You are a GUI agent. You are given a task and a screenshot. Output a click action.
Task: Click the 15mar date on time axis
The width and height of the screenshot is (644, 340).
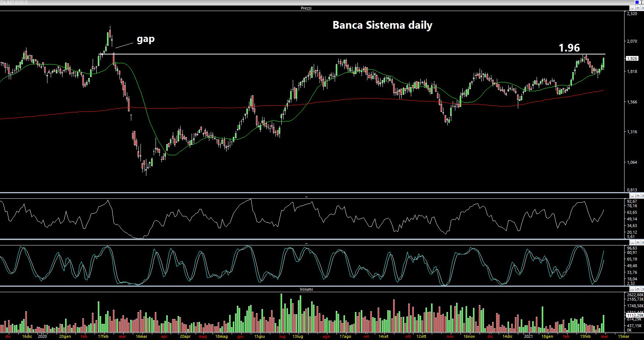coord(623,336)
